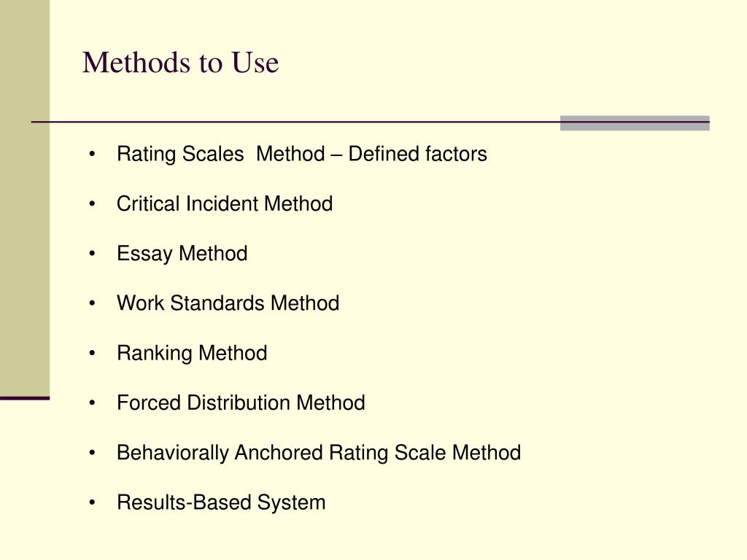The image size is (747, 560).
Task: Select the "Rating Scales Method – Defined factors" line
Action: point(301,155)
